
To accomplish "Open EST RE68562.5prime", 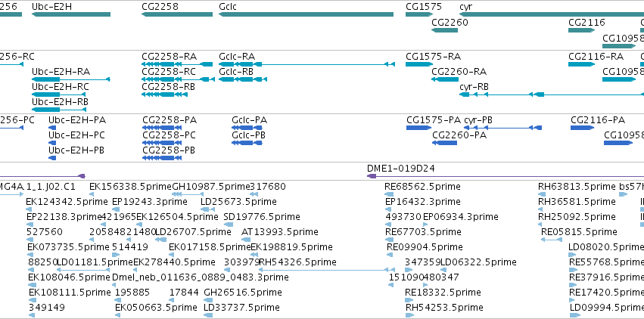I will (x=388, y=194).
